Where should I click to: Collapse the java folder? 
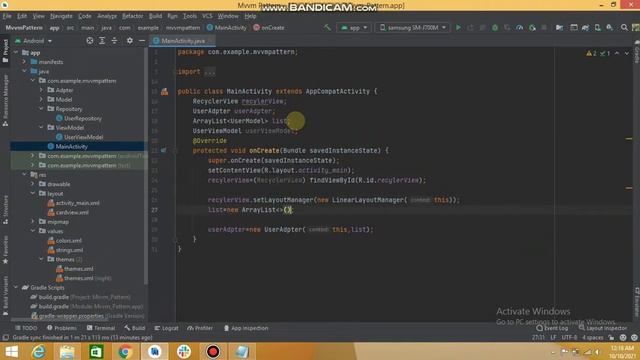coord(24,71)
